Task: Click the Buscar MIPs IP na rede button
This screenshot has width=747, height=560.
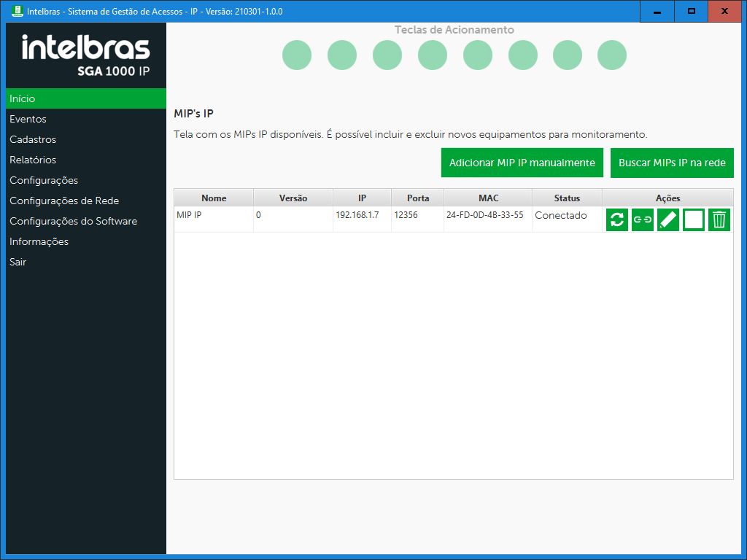Action: point(672,163)
